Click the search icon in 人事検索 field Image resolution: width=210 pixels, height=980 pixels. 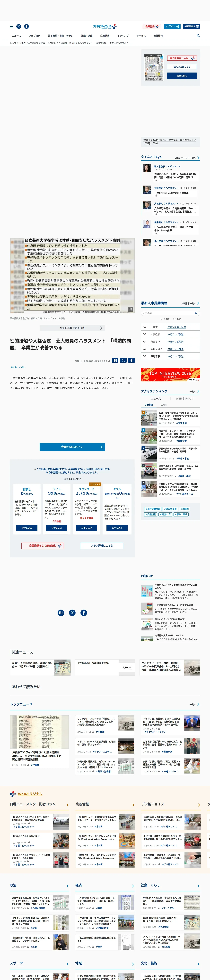click(x=196, y=313)
